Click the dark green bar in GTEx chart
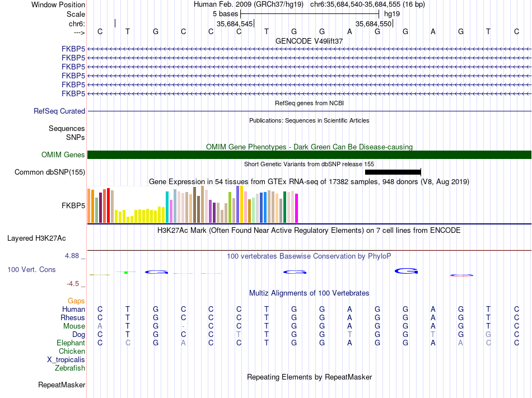 pyautogui.click(x=284, y=207)
